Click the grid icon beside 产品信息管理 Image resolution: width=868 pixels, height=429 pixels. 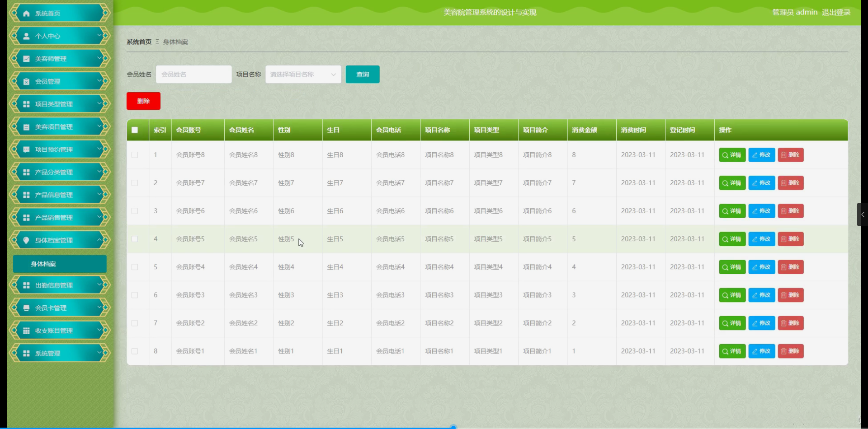26,195
